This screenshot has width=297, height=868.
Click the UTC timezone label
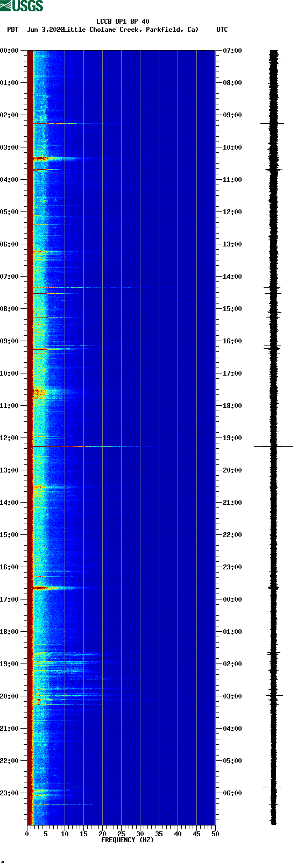(222, 30)
